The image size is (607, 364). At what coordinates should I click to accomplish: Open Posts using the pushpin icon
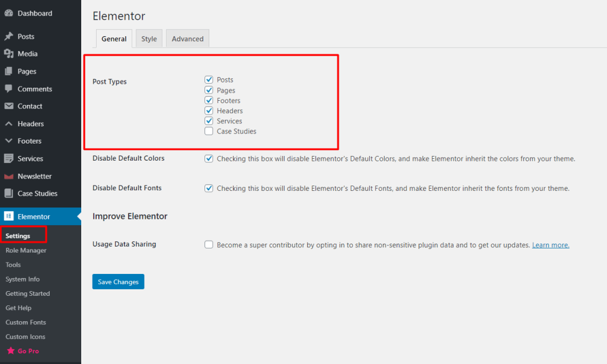[x=8, y=36]
